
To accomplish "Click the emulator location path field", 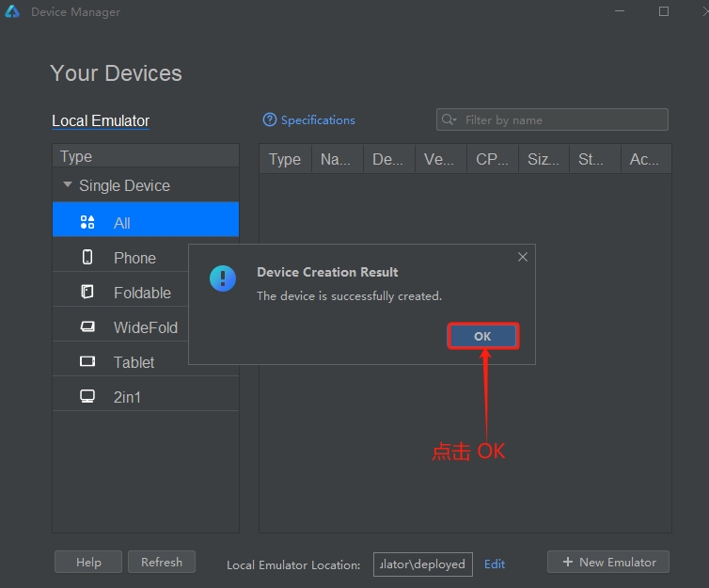I will [423, 564].
